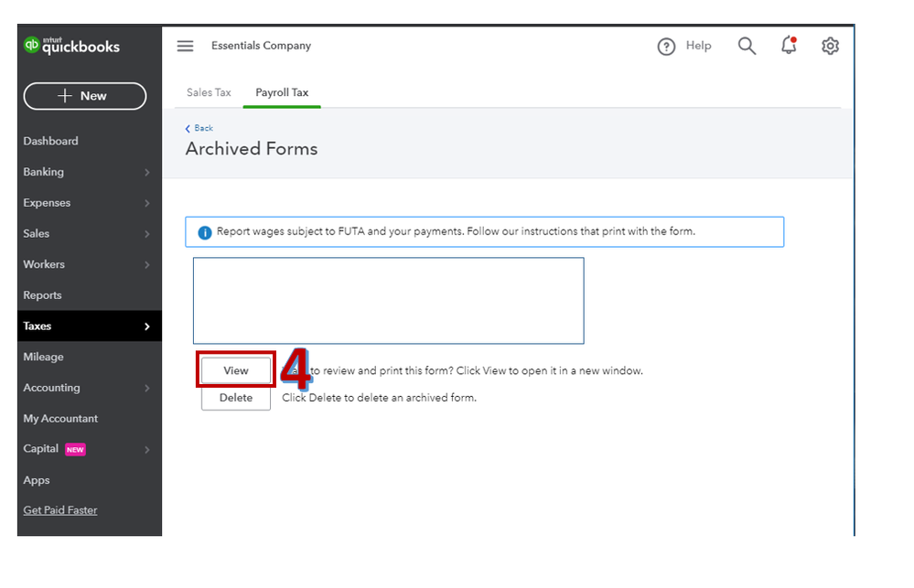Click the archived form preview box
The height and width of the screenshot is (588, 914).
[x=389, y=301]
